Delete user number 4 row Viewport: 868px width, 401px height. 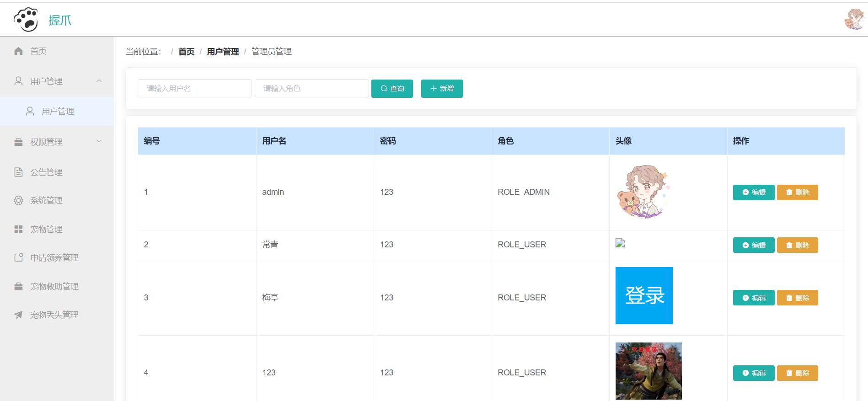[798, 373]
